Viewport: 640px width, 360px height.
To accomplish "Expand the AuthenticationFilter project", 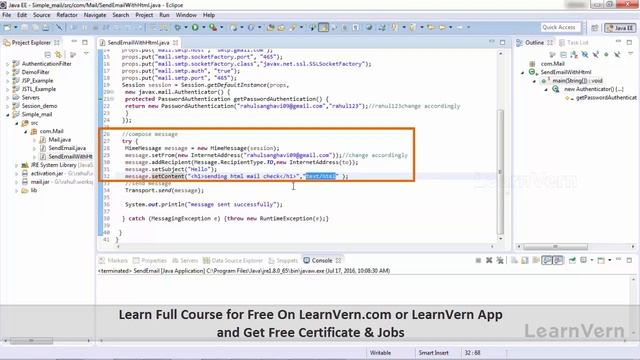I will tap(7, 64).
